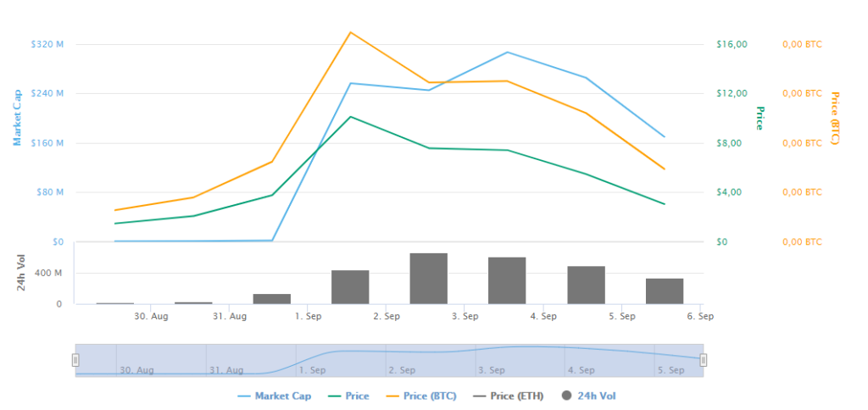Click the blue Market Cap line peak
The width and height of the screenshot is (868, 410).
[507, 52]
